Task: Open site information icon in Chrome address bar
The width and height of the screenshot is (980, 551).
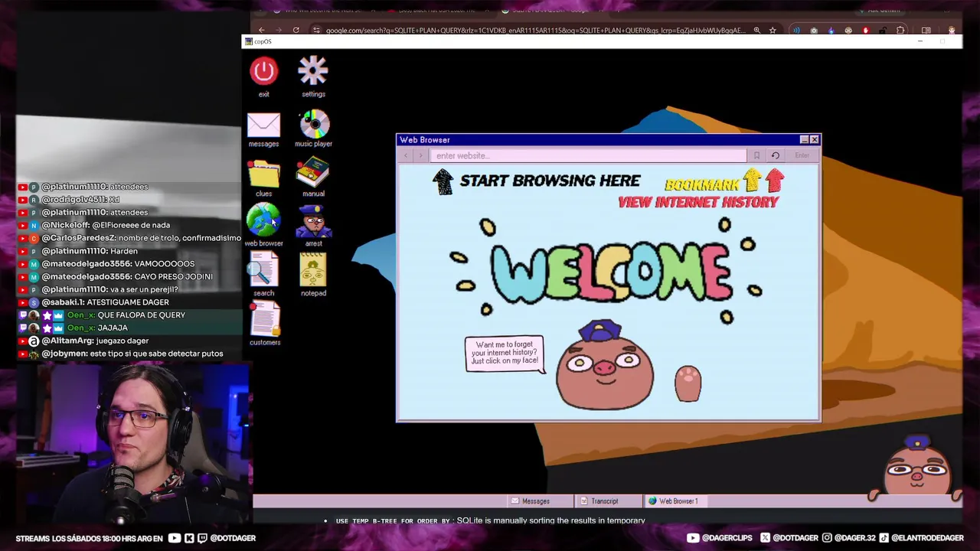Action: [316, 31]
